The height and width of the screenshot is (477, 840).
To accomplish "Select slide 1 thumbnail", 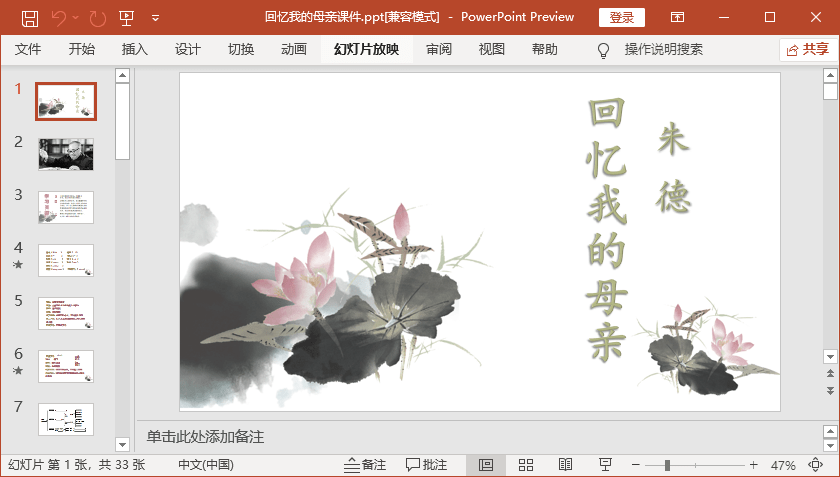I will point(66,101).
